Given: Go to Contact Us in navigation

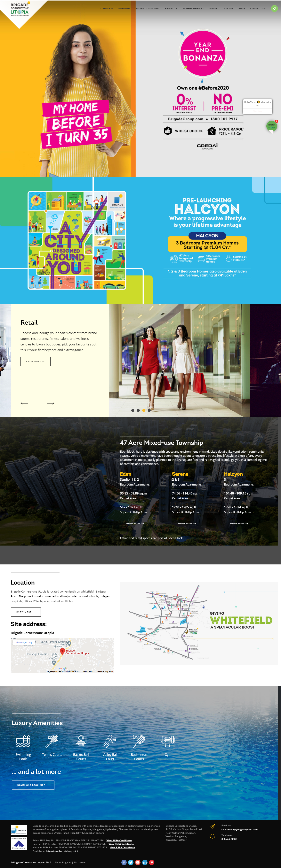Looking at the screenshot, I should coord(258,8).
